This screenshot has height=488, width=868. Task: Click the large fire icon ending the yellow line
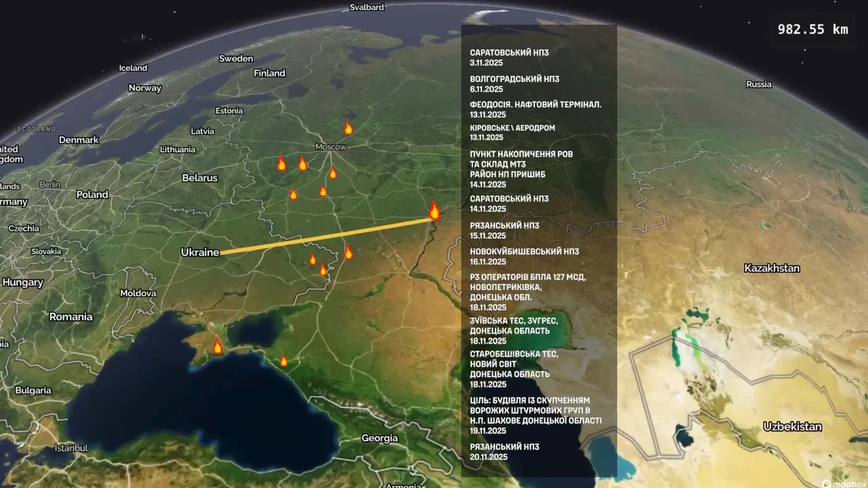(x=435, y=211)
